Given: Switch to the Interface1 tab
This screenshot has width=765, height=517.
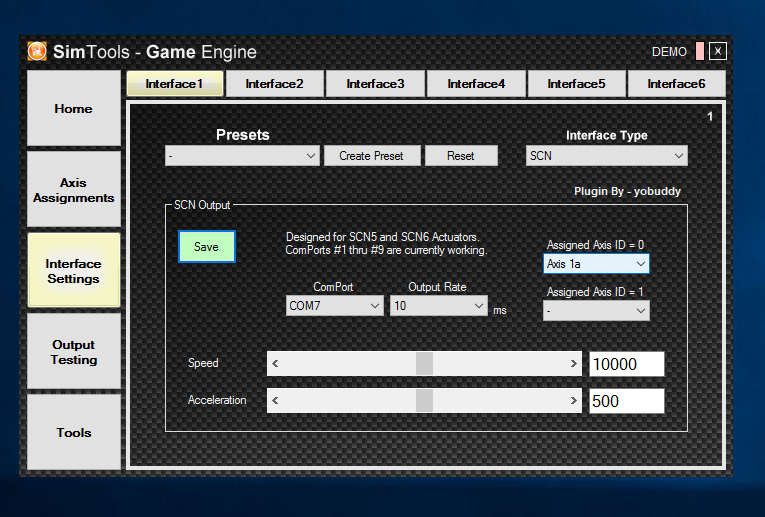Looking at the screenshot, I should [x=175, y=84].
